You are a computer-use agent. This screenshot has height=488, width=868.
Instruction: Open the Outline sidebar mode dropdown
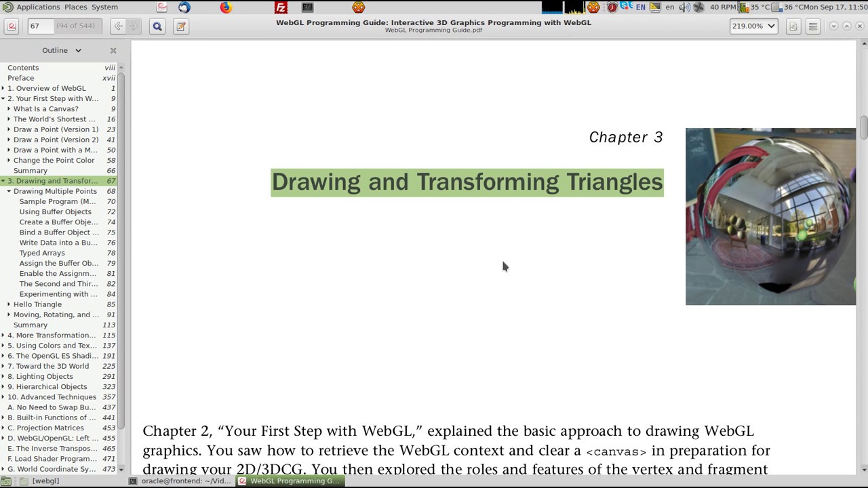click(62, 50)
